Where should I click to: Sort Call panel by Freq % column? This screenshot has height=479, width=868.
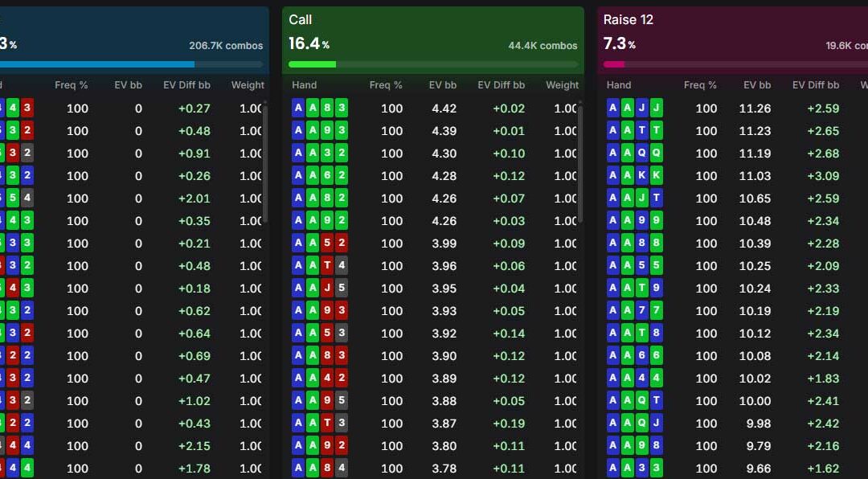386,85
